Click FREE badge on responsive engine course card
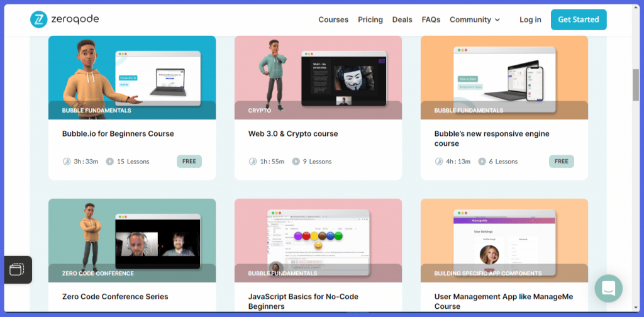The height and width of the screenshot is (317, 644). click(562, 162)
